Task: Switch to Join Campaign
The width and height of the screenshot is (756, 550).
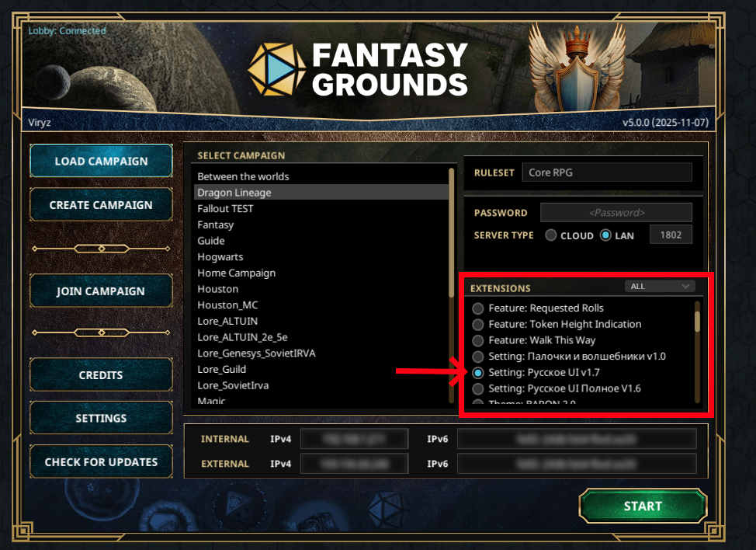Action: 101,291
